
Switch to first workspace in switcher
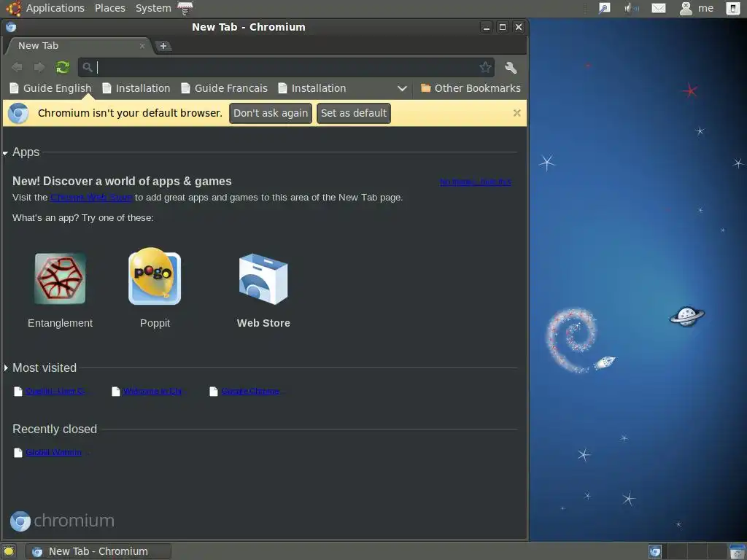(655, 551)
